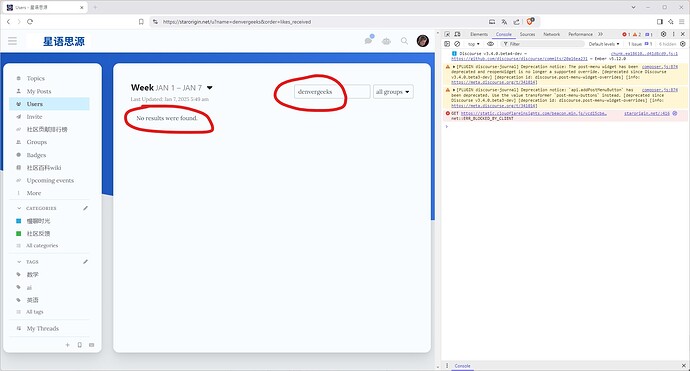Focus the username filter field with denvergeeks
690x371 pixels.
332,92
